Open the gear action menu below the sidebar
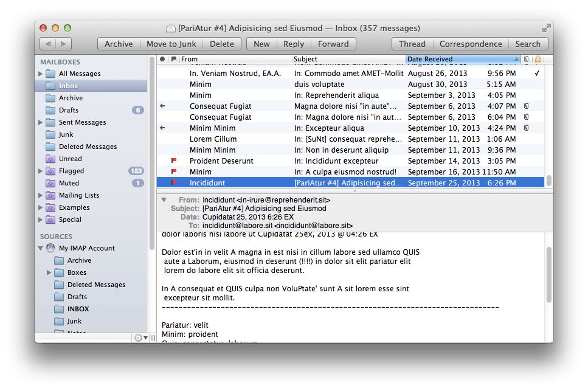The height and width of the screenshot is (391, 588). pyautogui.click(x=139, y=337)
